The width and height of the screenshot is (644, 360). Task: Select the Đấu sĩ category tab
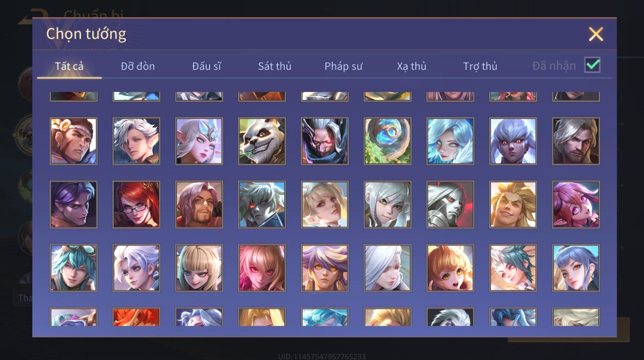coord(207,66)
